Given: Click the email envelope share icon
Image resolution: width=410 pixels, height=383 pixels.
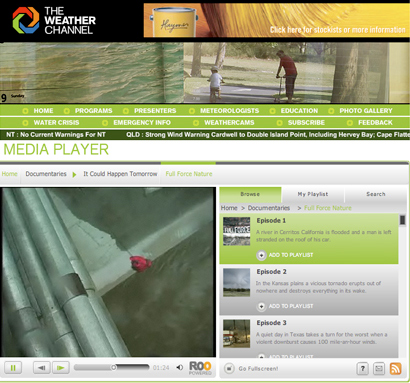Looking at the screenshot, I should coord(379,368).
